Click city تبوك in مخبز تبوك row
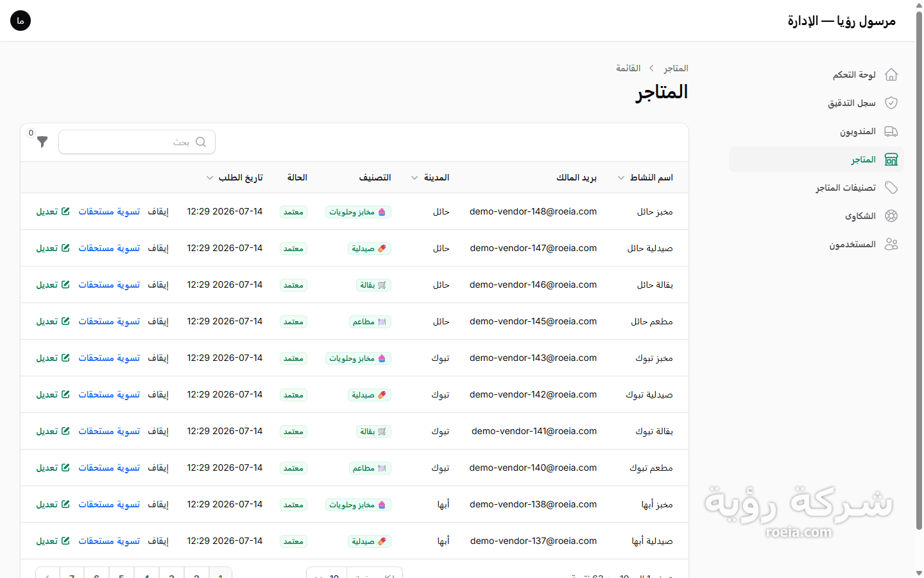The height and width of the screenshot is (578, 924). pyautogui.click(x=440, y=358)
